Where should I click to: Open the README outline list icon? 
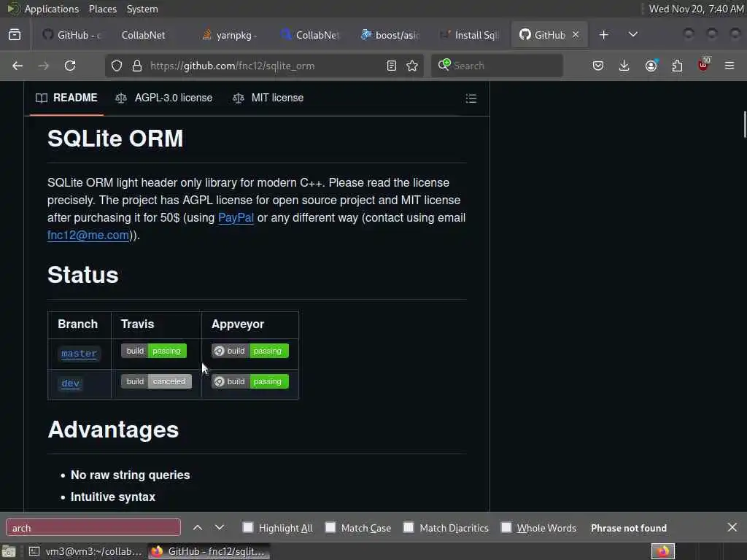(x=471, y=98)
